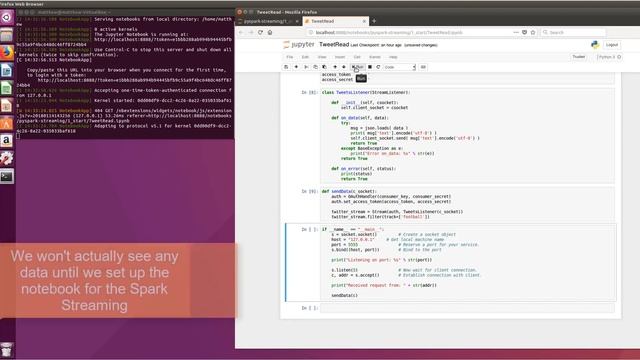Open the View menu in Jupyter
Viewport: 640px width, 360px height.
pyautogui.click(x=322, y=57)
